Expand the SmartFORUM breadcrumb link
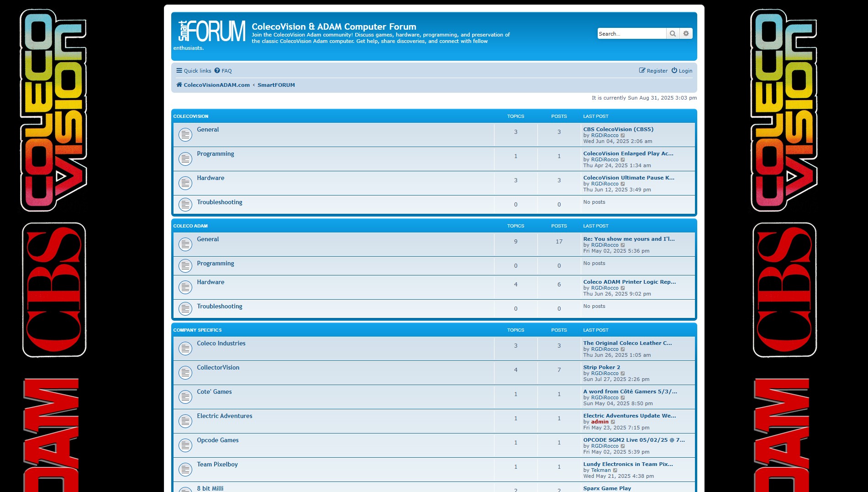Screen dimensions: 868x492 click(276, 85)
